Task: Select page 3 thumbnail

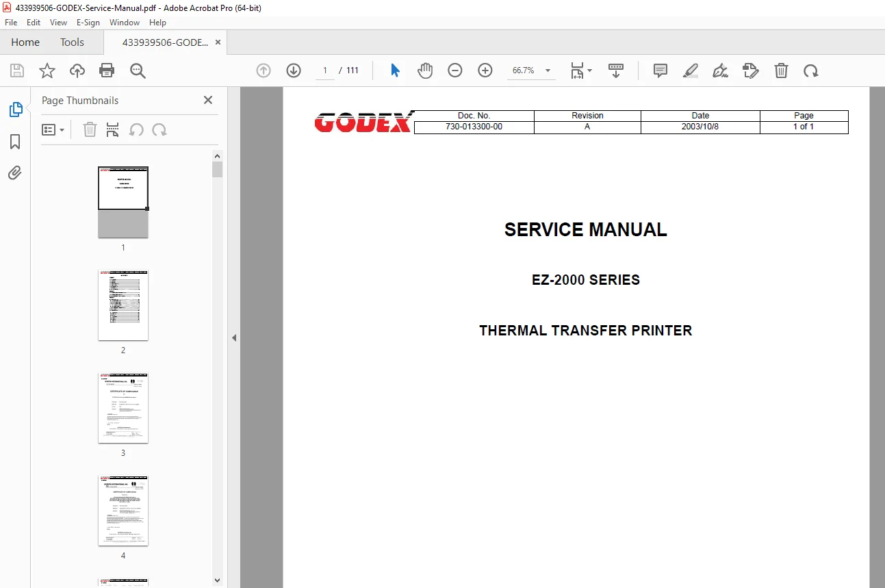Action: click(x=123, y=407)
